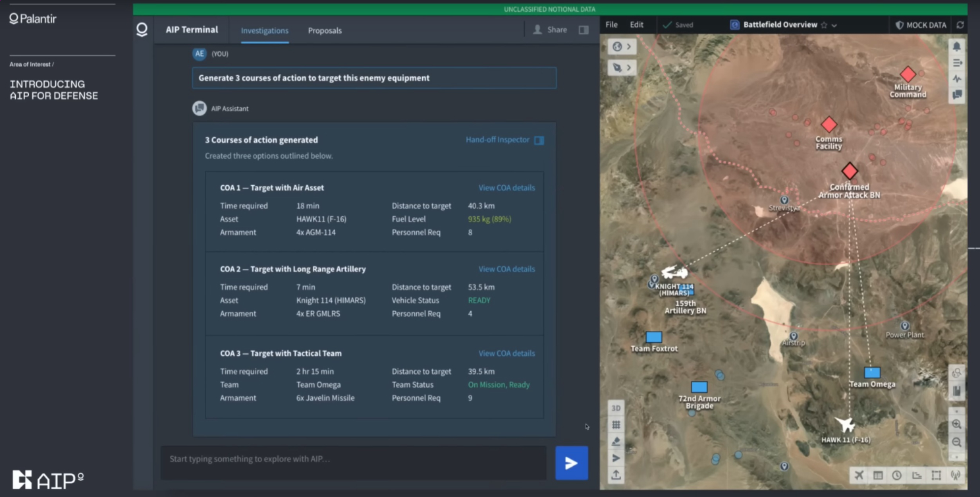Switch to the Proposals tab
The height and width of the screenshot is (497, 980).
point(325,31)
